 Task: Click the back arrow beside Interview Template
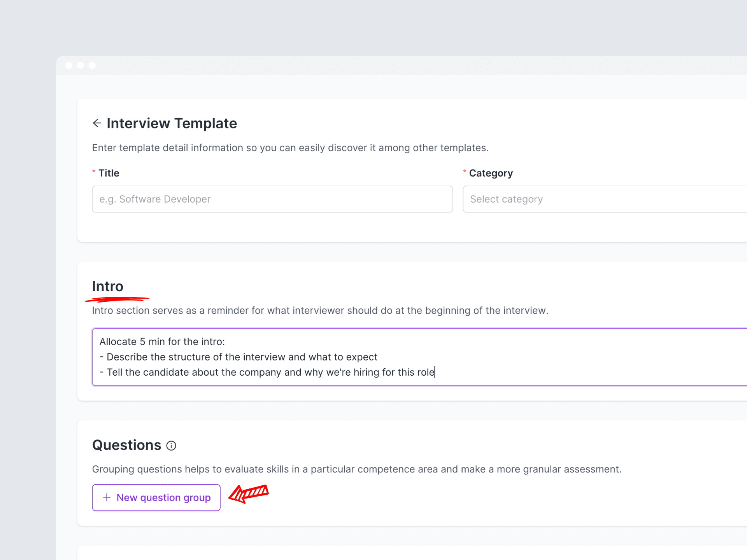pyautogui.click(x=97, y=123)
